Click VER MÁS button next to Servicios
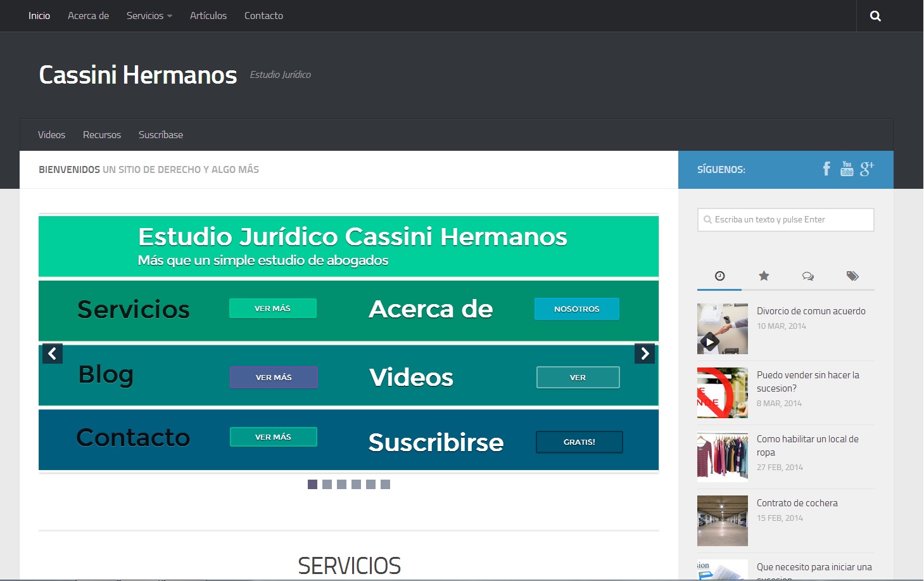 273,308
